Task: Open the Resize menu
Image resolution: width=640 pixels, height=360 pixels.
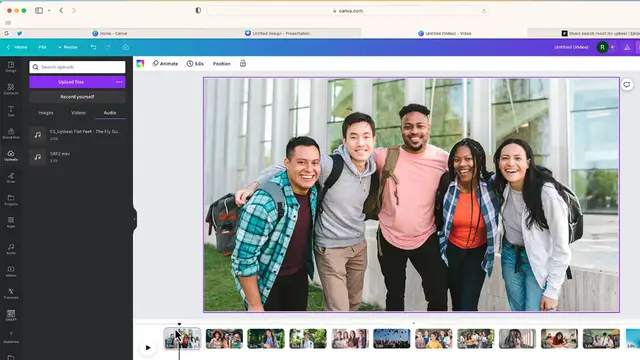Action: (68, 47)
